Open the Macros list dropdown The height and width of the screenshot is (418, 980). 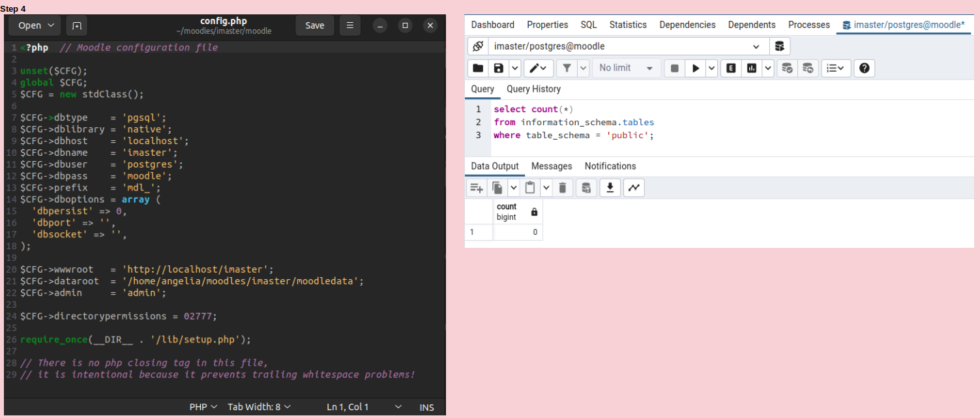click(x=836, y=68)
